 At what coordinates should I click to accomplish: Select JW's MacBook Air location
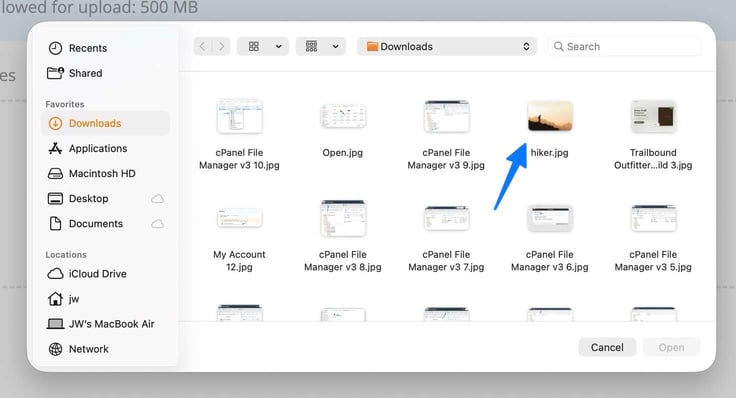tap(106, 324)
